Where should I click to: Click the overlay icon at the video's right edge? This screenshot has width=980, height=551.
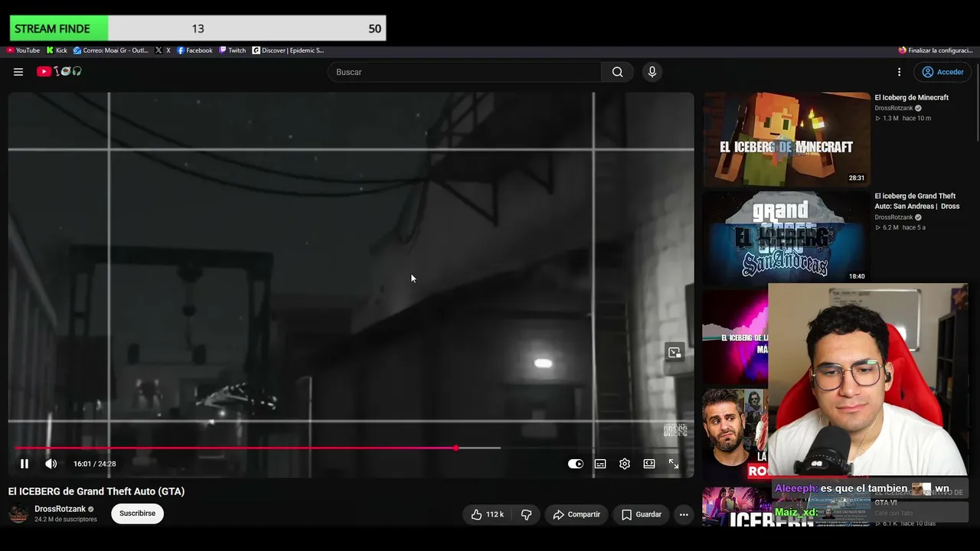(x=675, y=353)
